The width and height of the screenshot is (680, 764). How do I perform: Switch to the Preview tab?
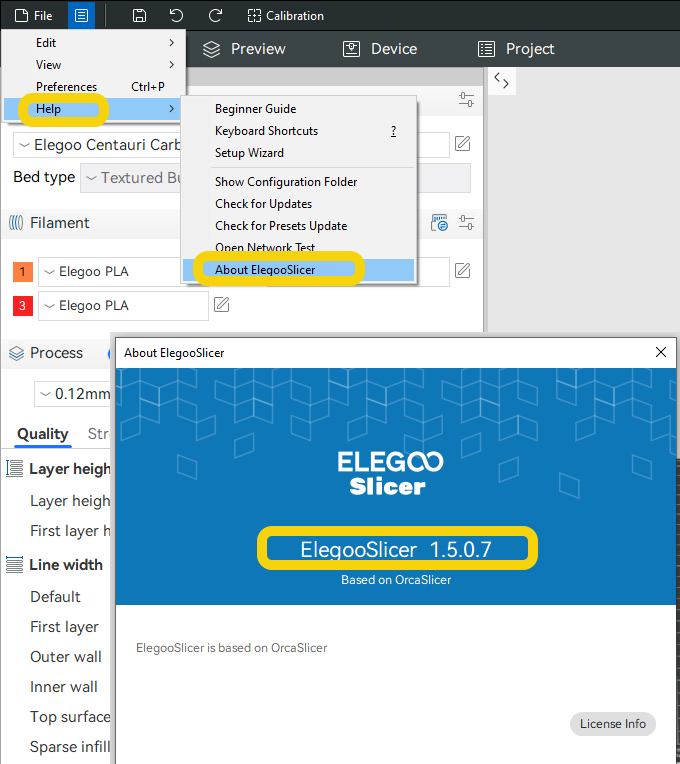click(x=245, y=49)
